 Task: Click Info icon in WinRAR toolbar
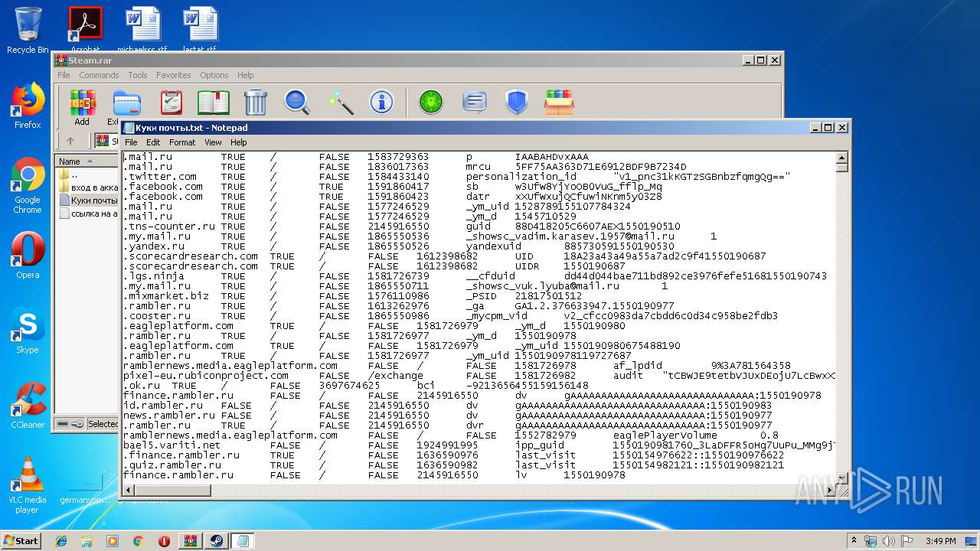(x=381, y=103)
